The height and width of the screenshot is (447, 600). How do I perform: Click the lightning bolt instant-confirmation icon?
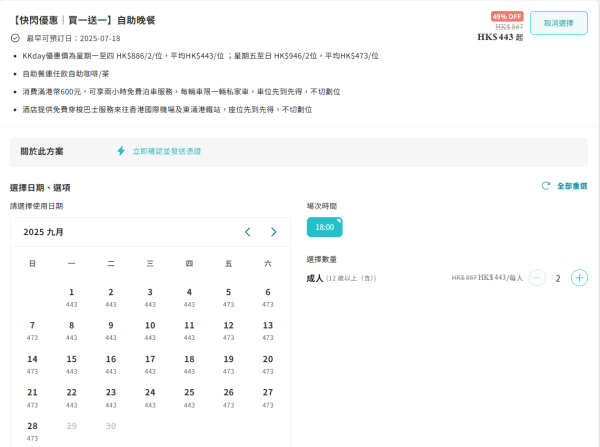click(121, 151)
